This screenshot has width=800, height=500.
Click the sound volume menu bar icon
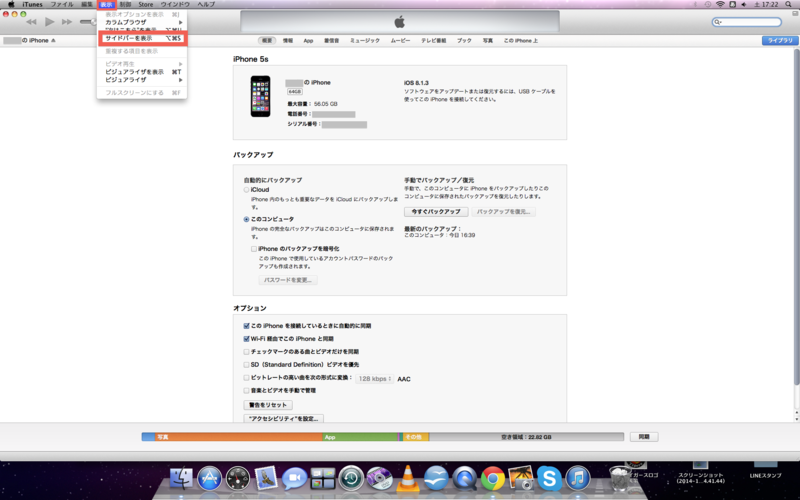point(744,4)
